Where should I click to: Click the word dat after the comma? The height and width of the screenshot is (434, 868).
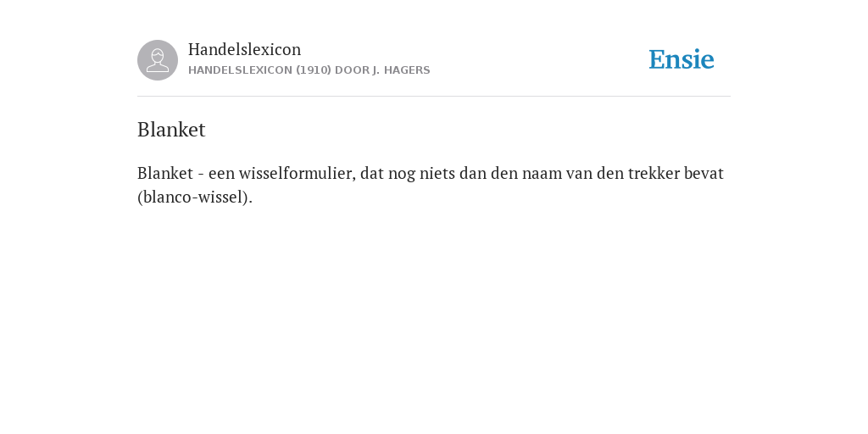372,173
